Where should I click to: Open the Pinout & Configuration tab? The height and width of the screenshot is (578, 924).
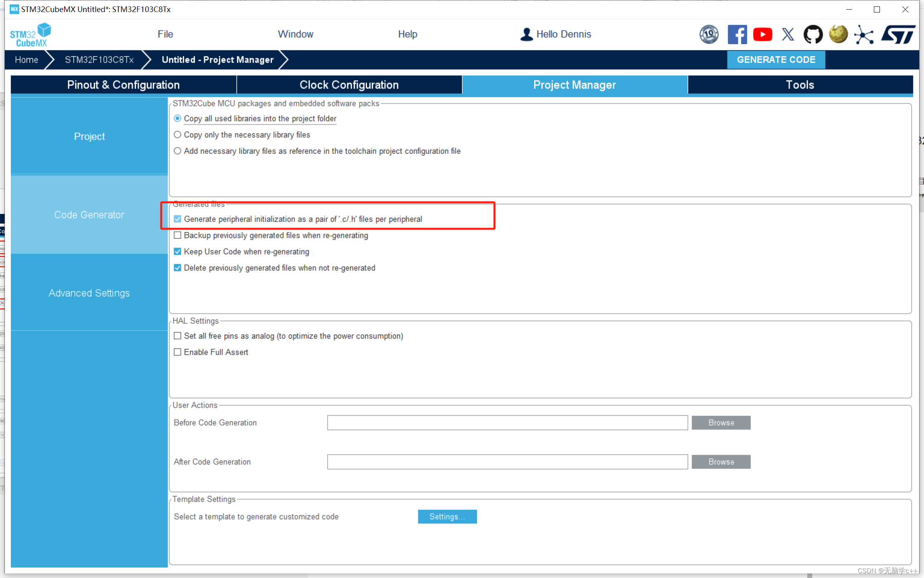pyautogui.click(x=122, y=84)
